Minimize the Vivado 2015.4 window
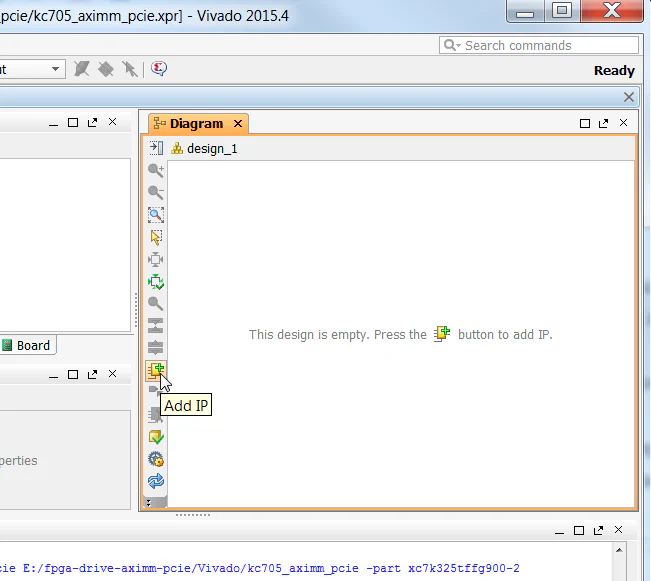651x581 pixels. (525, 11)
